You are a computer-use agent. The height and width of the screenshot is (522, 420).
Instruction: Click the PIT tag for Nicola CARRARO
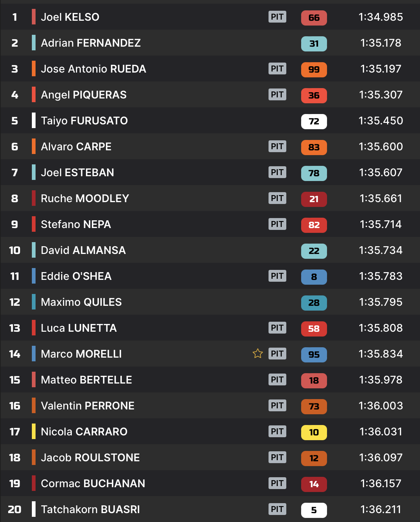[x=277, y=431]
